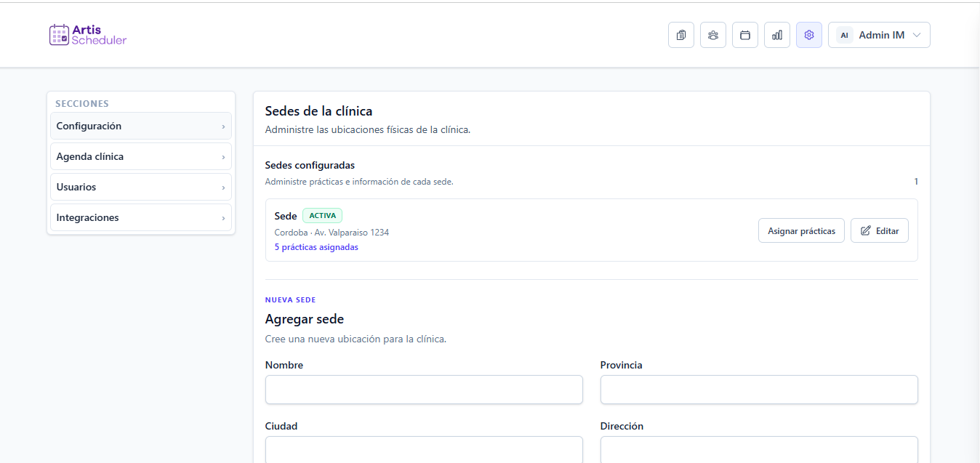Open the bar chart statistics icon
Viewport: 980px width, 463px height.
[777, 35]
